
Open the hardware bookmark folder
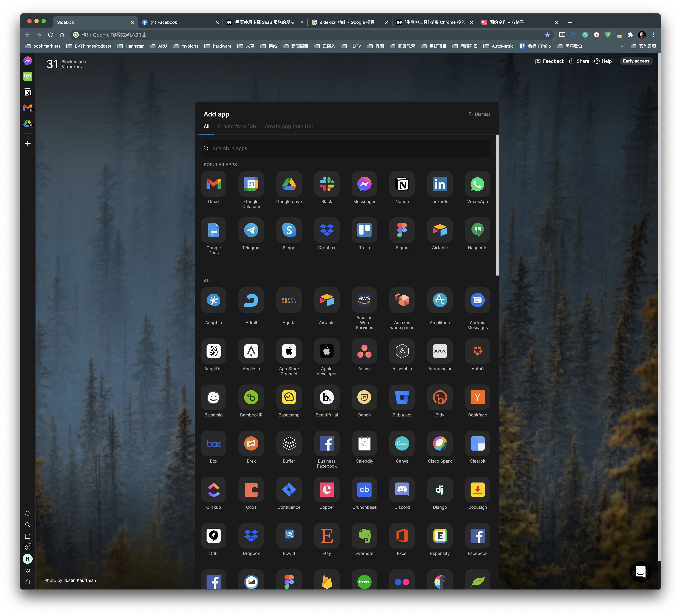[218, 46]
